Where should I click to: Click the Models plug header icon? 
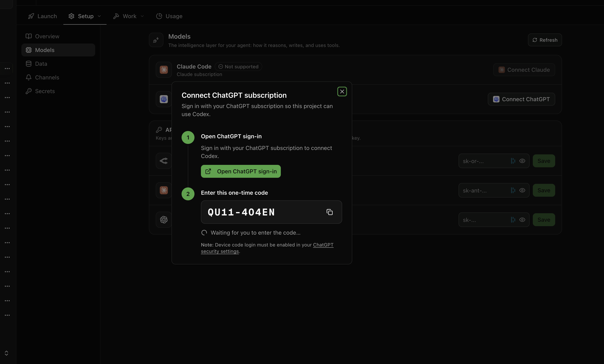(x=156, y=40)
